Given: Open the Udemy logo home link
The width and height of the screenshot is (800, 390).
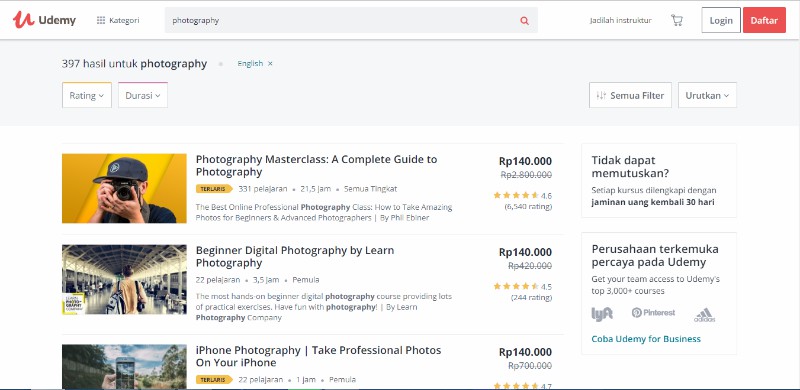Looking at the screenshot, I should 44,20.
